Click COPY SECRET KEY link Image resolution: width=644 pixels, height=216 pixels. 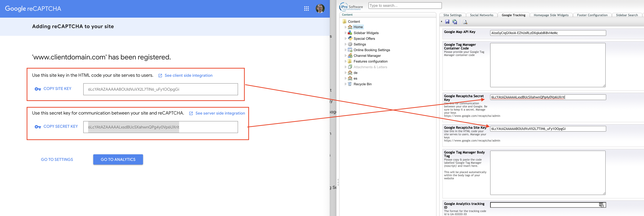61,126
